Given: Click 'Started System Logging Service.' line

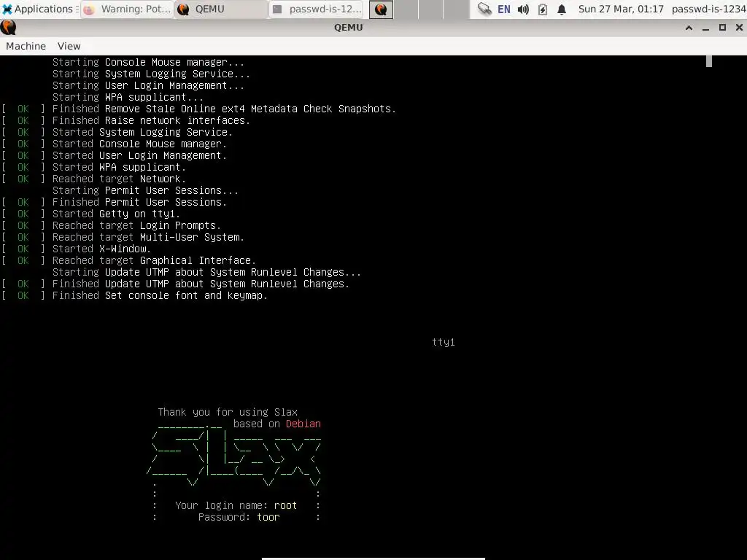Looking at the screenshot, I should point(142,132).
